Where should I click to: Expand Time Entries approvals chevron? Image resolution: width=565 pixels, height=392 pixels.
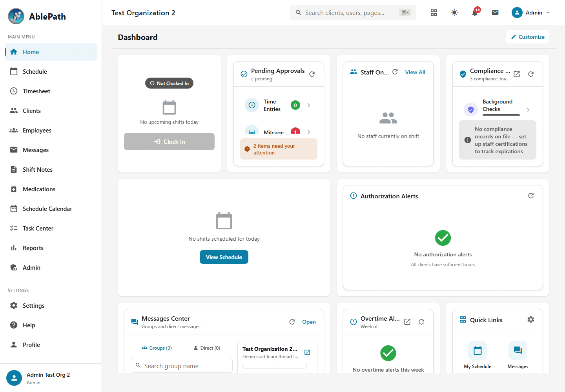coord(309,105)
